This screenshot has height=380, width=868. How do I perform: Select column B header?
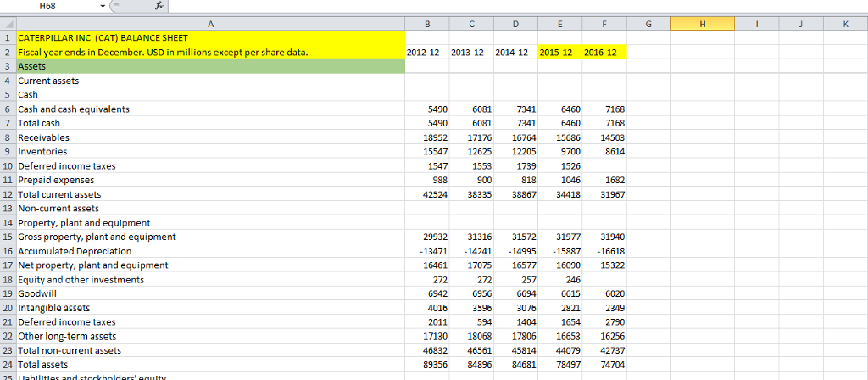pos(427,24)
